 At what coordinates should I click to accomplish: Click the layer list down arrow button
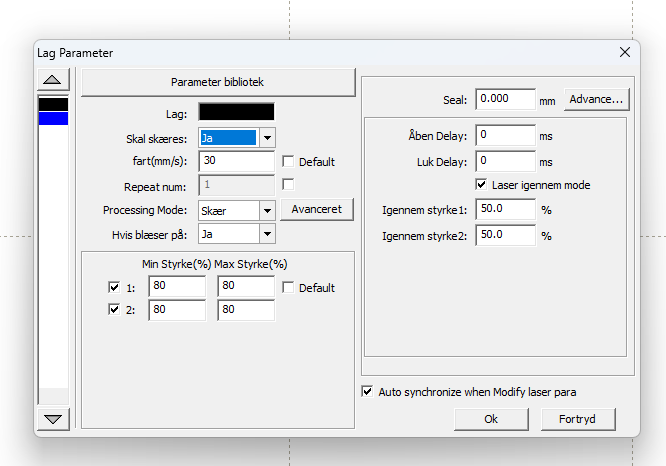pyautogui.click(x=53, y=419)
